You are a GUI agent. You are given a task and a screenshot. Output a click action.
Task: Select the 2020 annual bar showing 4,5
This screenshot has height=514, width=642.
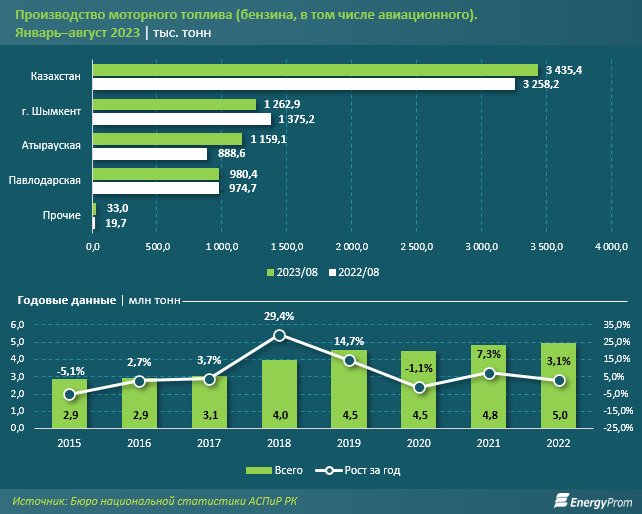pos(419,389)
